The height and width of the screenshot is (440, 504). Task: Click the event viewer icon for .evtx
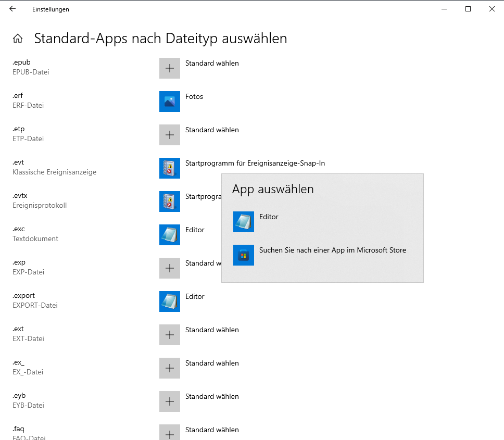tap(170, 202)
